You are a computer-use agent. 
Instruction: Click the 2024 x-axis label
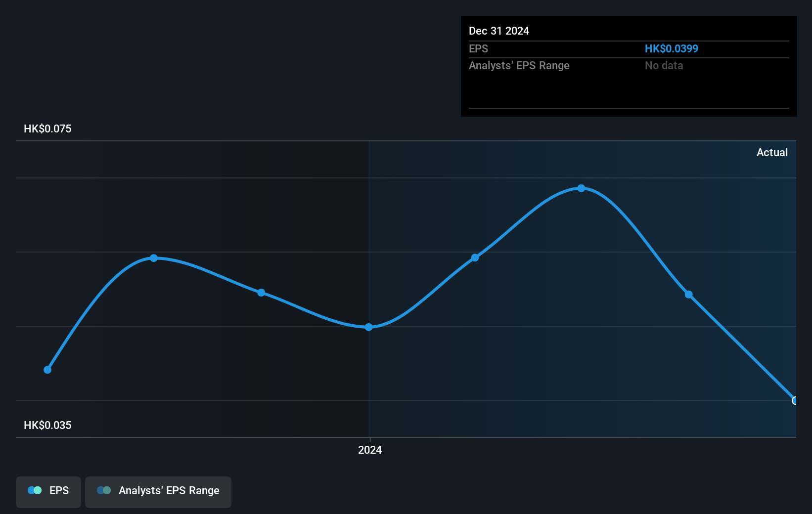pos(370,450)
